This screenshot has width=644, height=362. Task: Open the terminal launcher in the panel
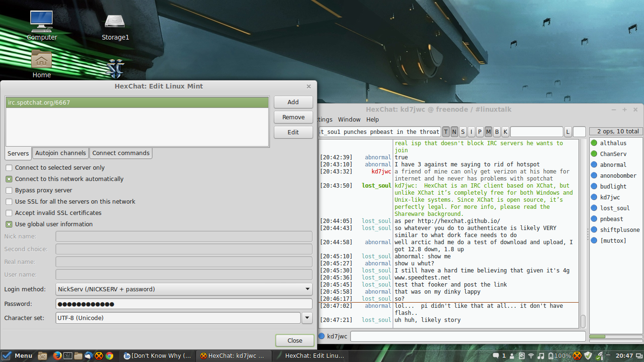(68, 356)
